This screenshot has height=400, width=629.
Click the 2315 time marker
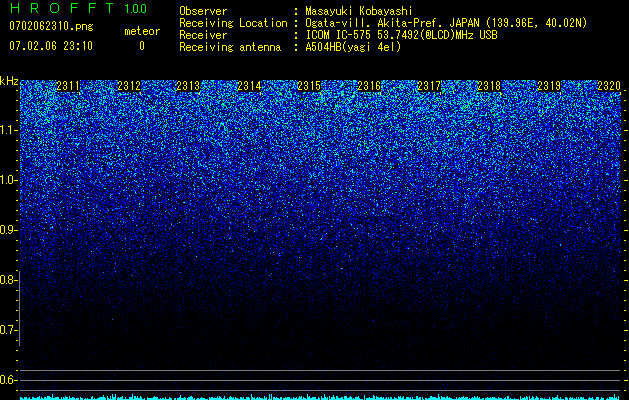point(309,86)
